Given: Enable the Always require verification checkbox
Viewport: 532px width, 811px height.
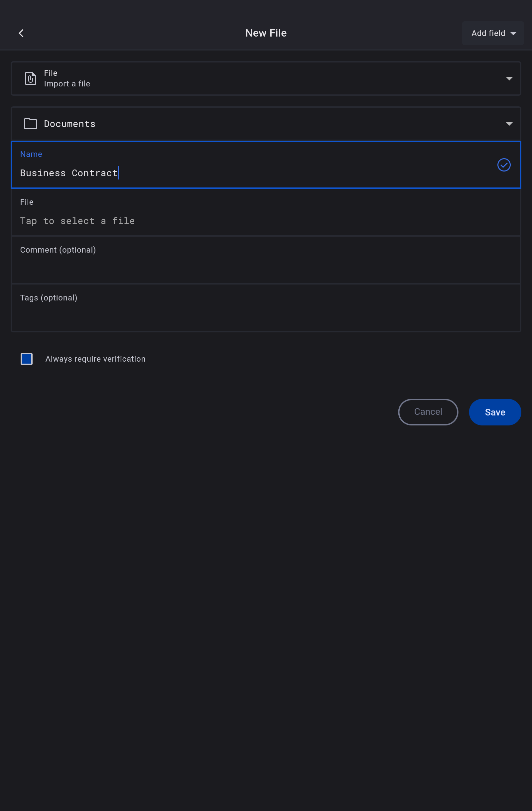Looking at the screenshot, I should click(27, 359).
